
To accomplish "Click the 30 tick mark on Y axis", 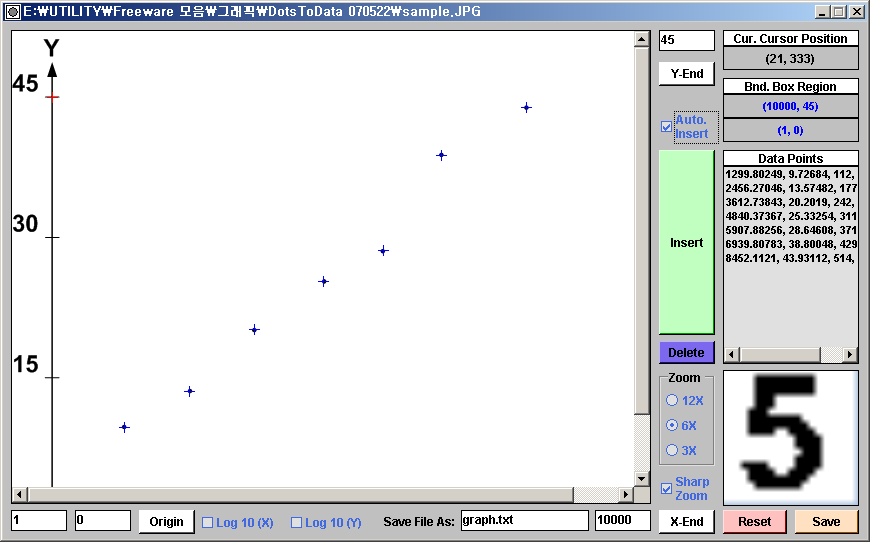I will point(52,237).
